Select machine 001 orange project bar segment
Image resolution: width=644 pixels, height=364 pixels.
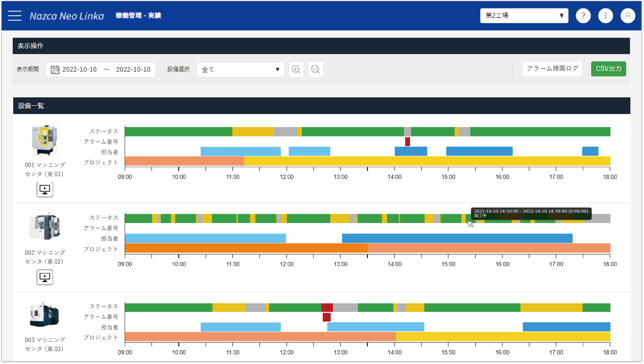point(184,161)
